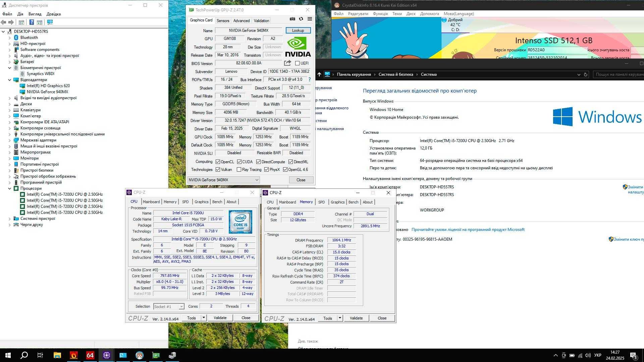644x362 pixels.
Task: Select Intel(R) HD Graphics 620 tree item
Action: pos(48,86)
